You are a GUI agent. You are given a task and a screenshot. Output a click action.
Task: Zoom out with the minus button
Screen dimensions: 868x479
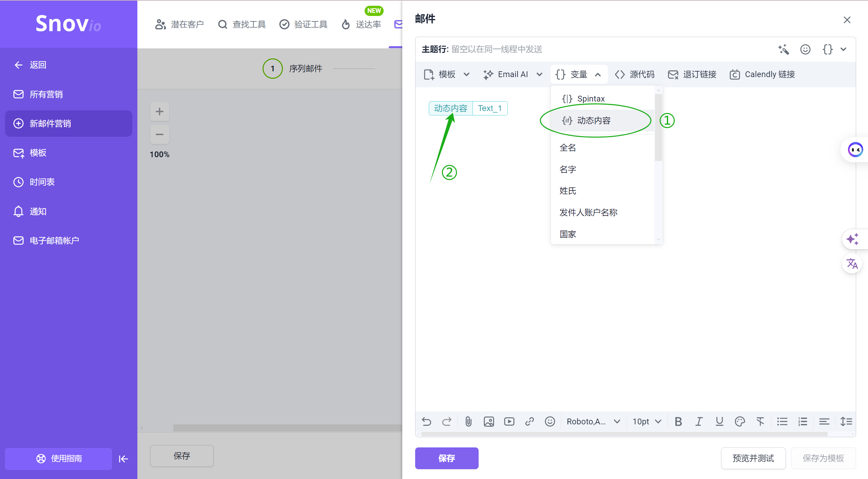pos(159,134)
